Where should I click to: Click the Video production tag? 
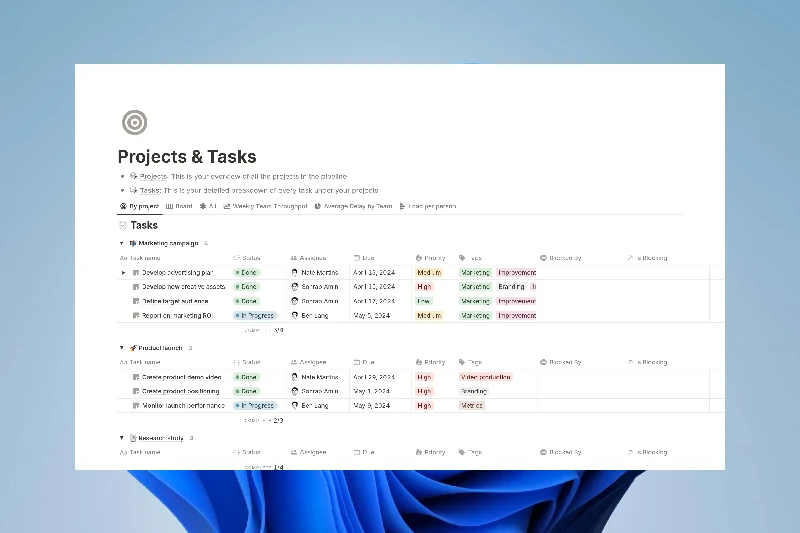pyautogui.click(x=486, y=377)
